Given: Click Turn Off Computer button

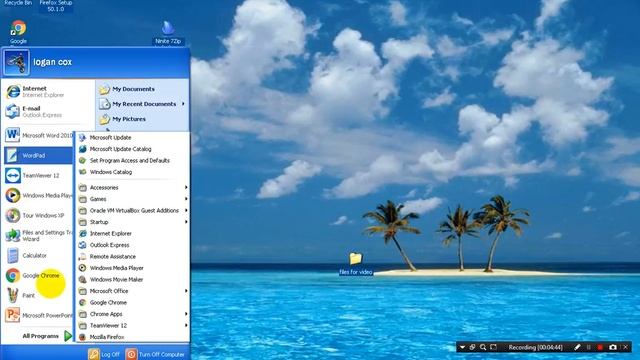Looking at the screenshot, I should (x=156, y=354).
